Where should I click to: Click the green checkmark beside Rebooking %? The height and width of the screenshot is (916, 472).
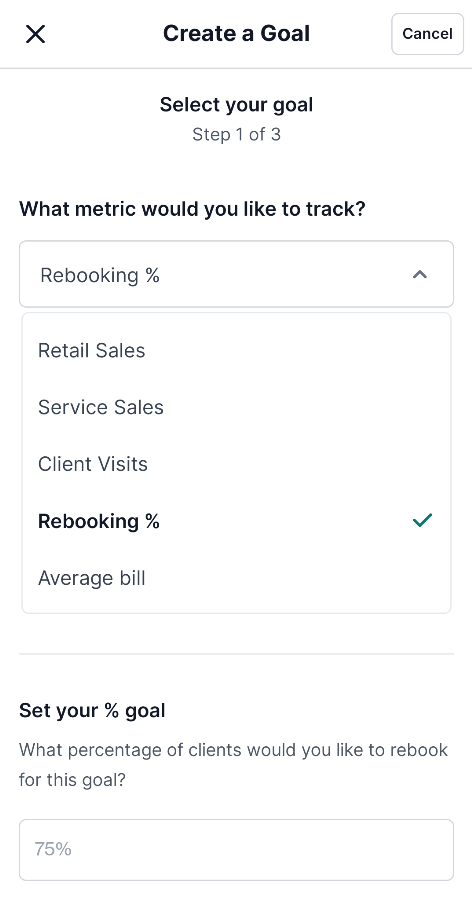[422, 520]
